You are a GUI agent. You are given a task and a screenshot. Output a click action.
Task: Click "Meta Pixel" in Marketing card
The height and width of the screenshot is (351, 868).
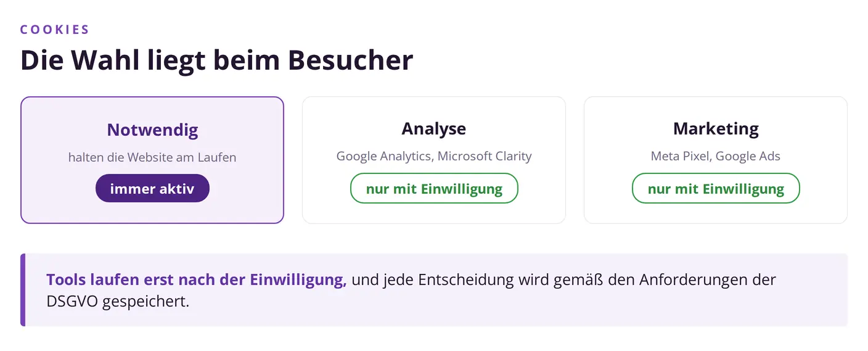tap(681, 156)
